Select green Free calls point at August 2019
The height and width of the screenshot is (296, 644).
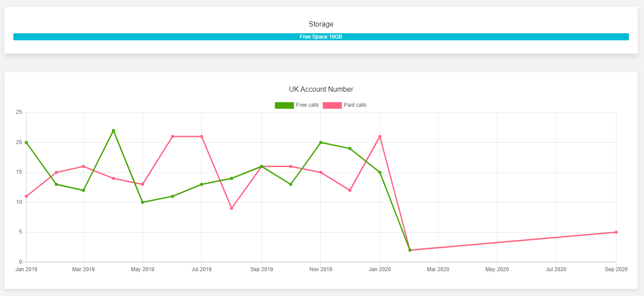(x=231, y=178)
